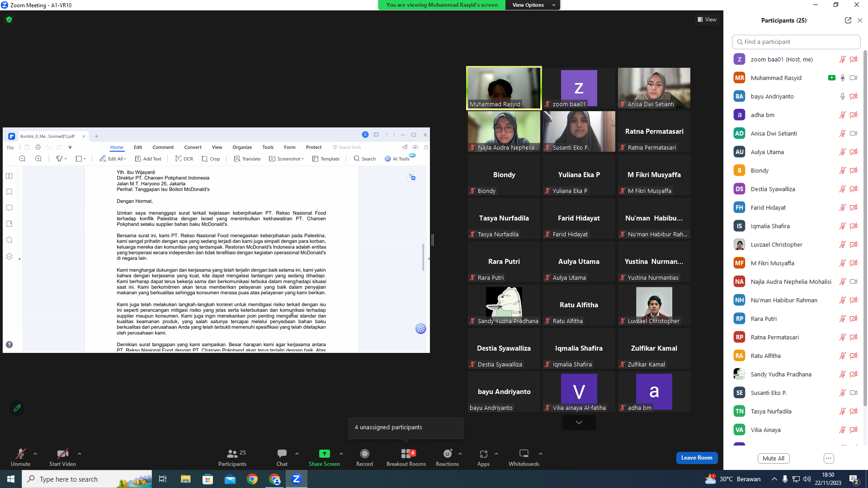Open the Zoom annotation pencil tool
The width and height of the screenshot is (868, 488).
[17, 408]
